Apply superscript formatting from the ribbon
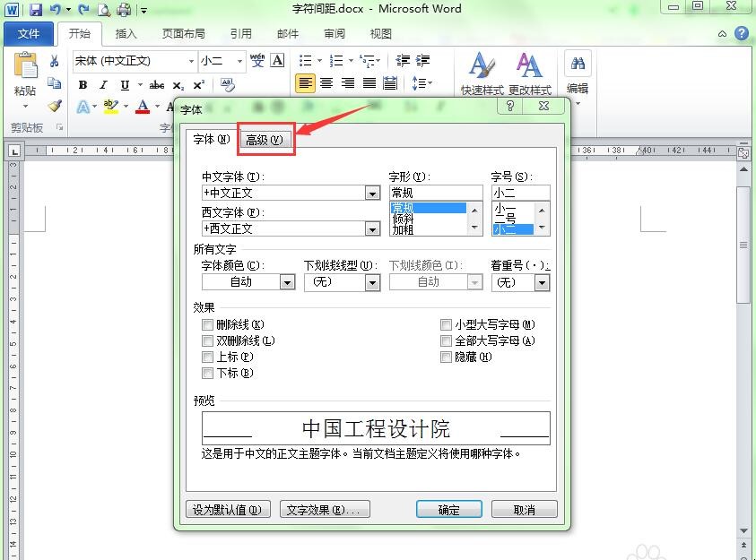756x560 pixels. [198, 85]
